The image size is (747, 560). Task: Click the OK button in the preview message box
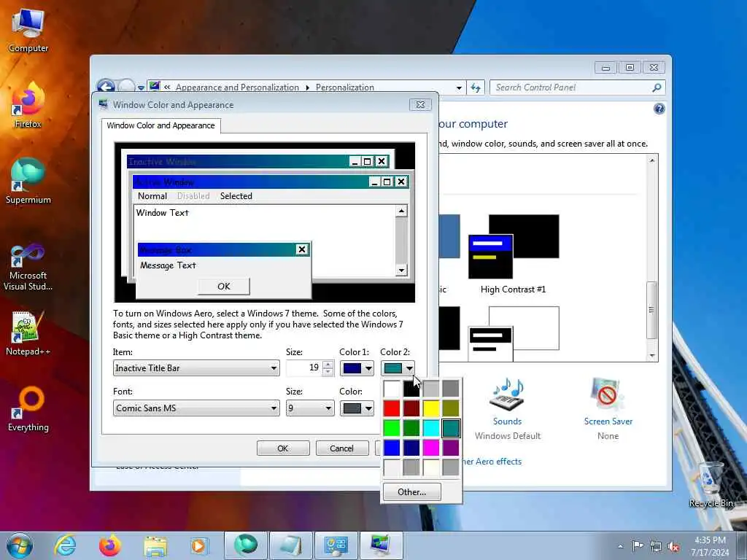[224, 286]
